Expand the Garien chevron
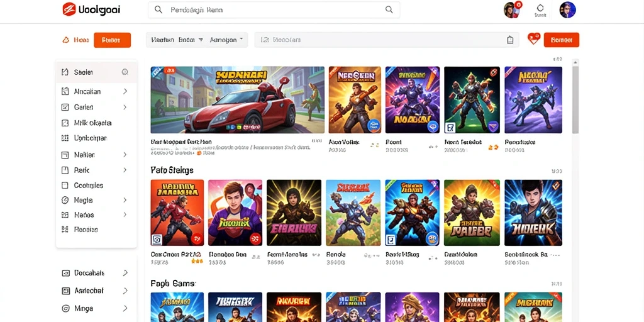The image size is (644, 322). [125, 107]
